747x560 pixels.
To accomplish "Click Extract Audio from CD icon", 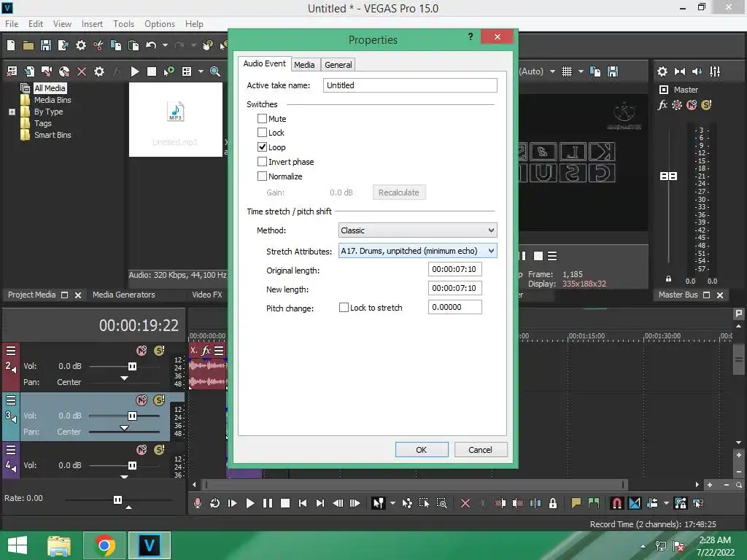I will pyautogui.click(x=64, y=71).
